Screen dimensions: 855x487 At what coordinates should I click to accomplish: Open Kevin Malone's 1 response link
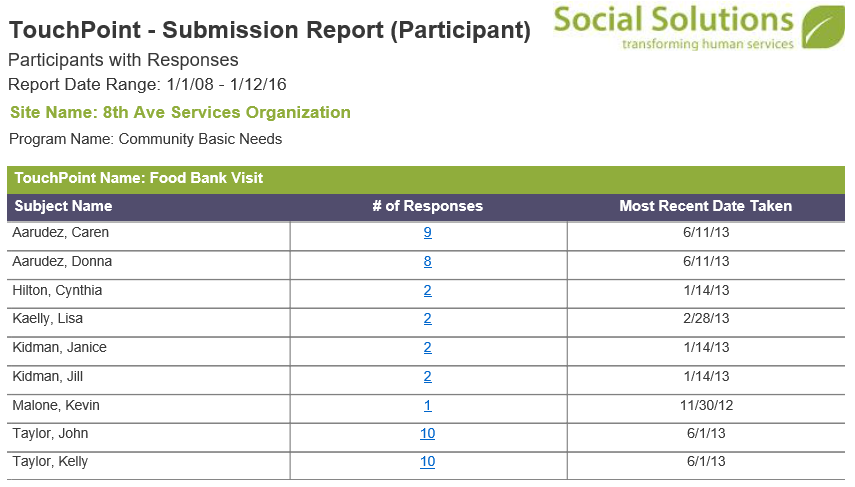point(428,406)
